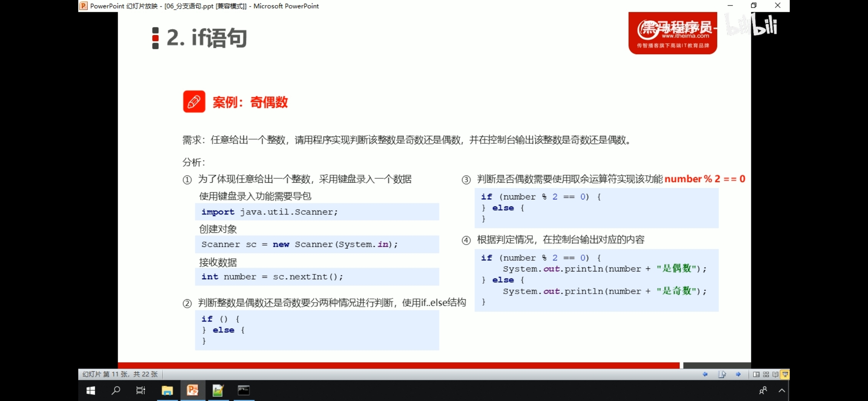Open the Command Prompt taskbar icon
Viewport: 868px width, 401px height.
click(243, 391)
